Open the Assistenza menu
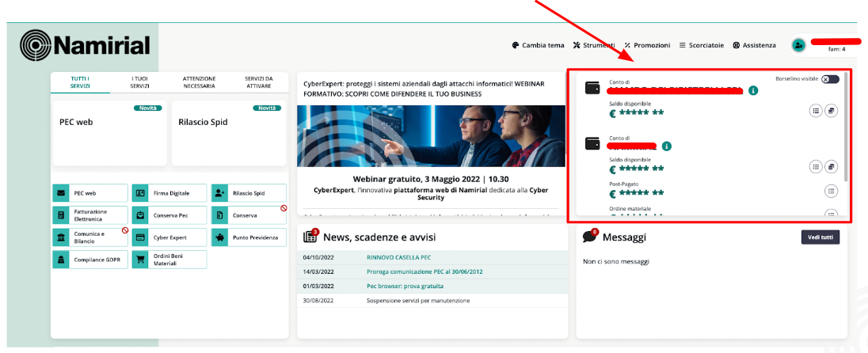868x353 pixels. click(x=754, y=45)
